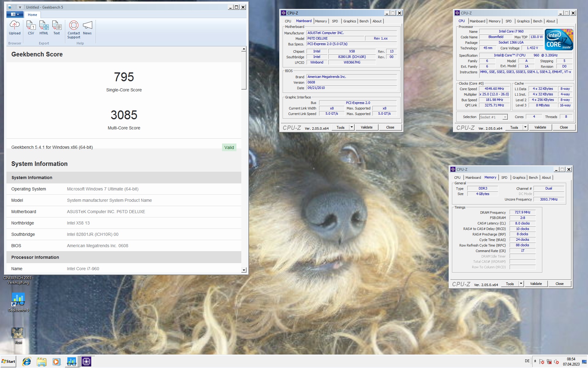Export results as HTML

44,28
